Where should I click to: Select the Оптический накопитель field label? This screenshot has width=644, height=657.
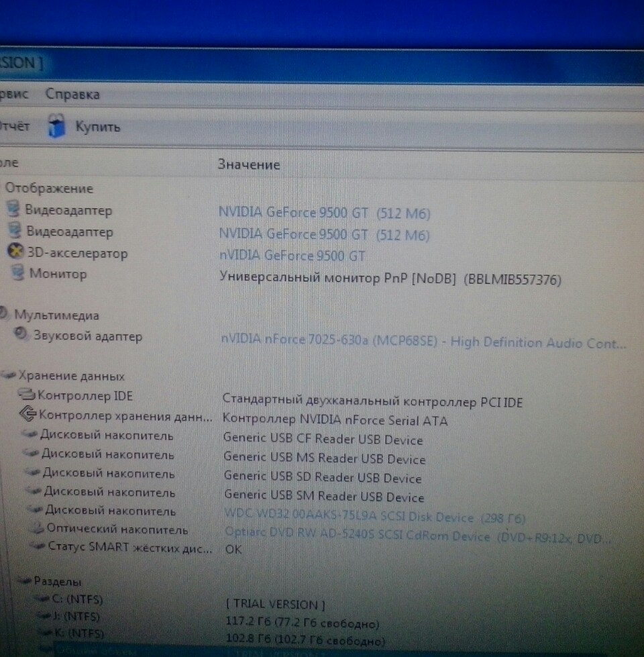click(x=117, y=529)
